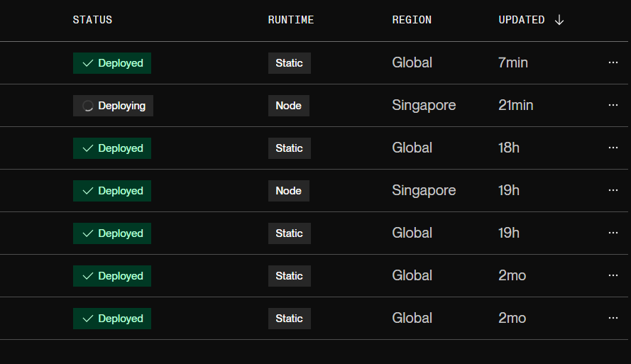Click the Node tag in the 19h row
631x364 pixels.
coord(289,191)
